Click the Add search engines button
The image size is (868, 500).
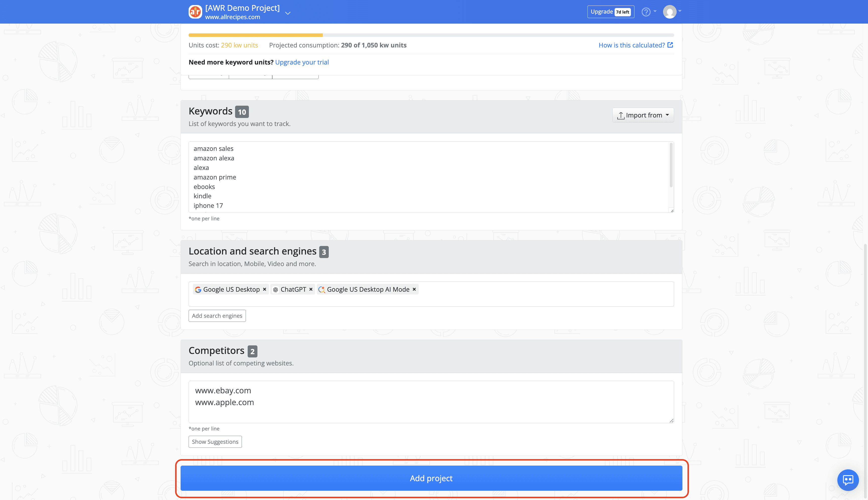pos(217,316)
